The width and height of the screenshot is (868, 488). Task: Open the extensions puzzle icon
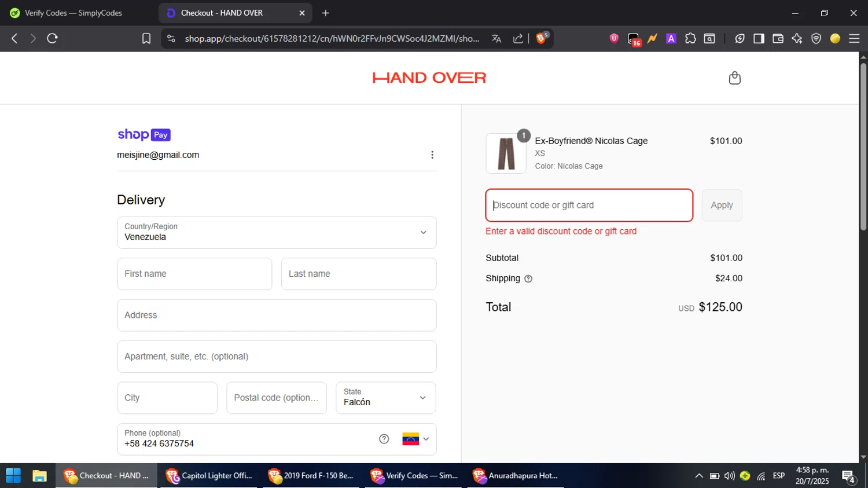tap(690, 38)
